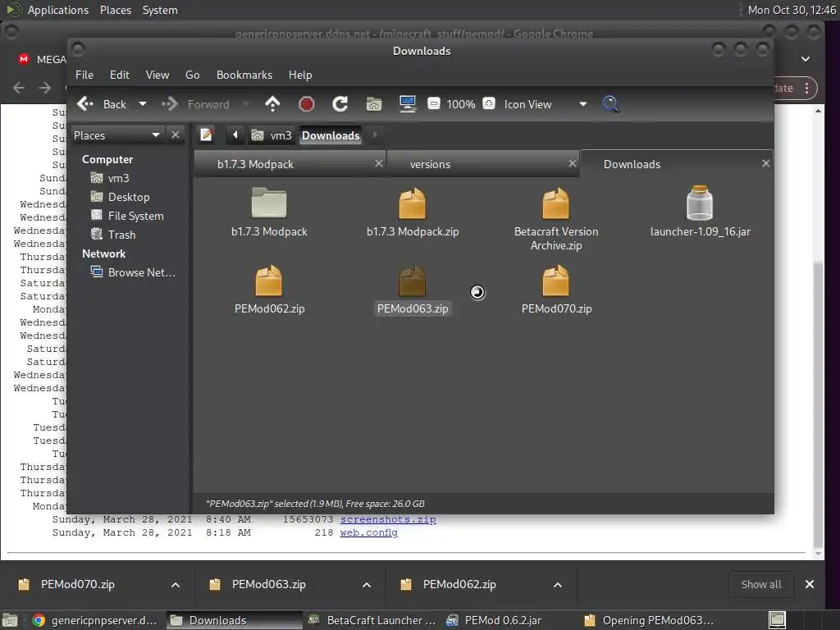
Task: Open PEMod062.zip from Chrome download bar
Action: [x=459, y=584]
